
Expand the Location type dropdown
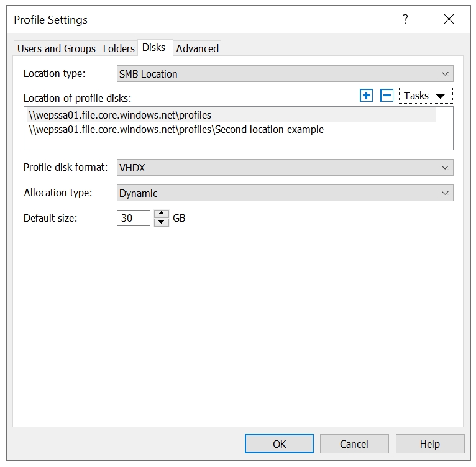(x=285, y=74)
